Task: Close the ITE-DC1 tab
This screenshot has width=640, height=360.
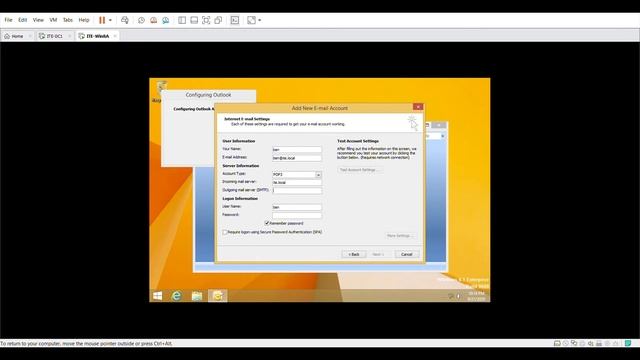Action: (69, 36)
